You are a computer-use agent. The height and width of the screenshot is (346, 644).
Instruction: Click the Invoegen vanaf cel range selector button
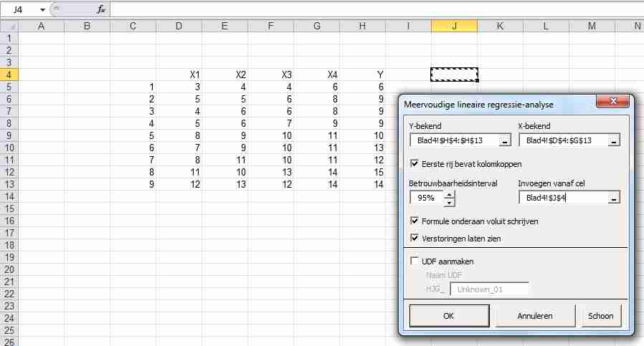pos(614,198)
